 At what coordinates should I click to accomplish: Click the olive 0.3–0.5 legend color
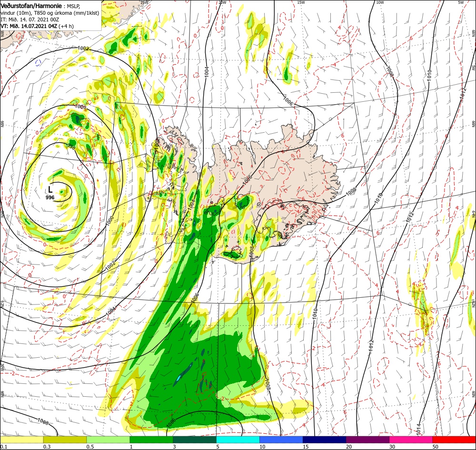65,440
